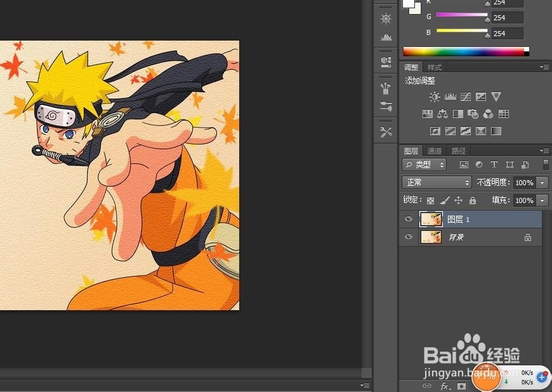Add an Invert adjustment layer
The image size is (552, 392).
tap(435, 131)
